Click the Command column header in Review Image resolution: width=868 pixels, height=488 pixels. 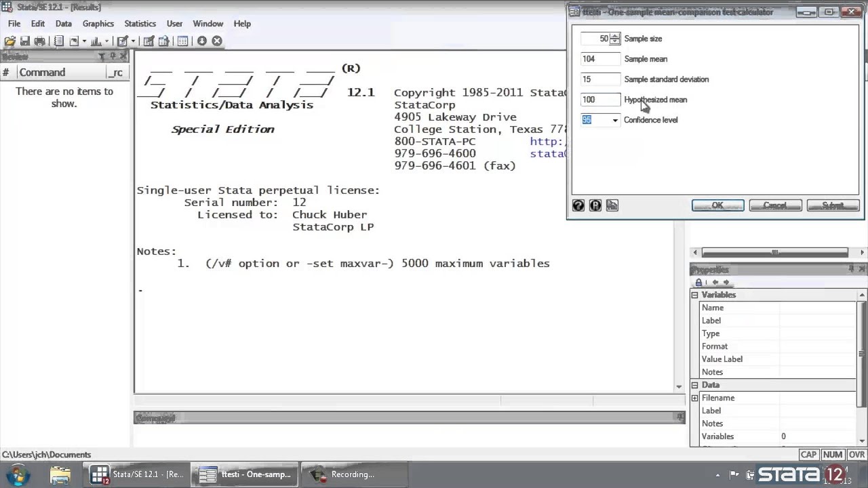click(61, 73)
